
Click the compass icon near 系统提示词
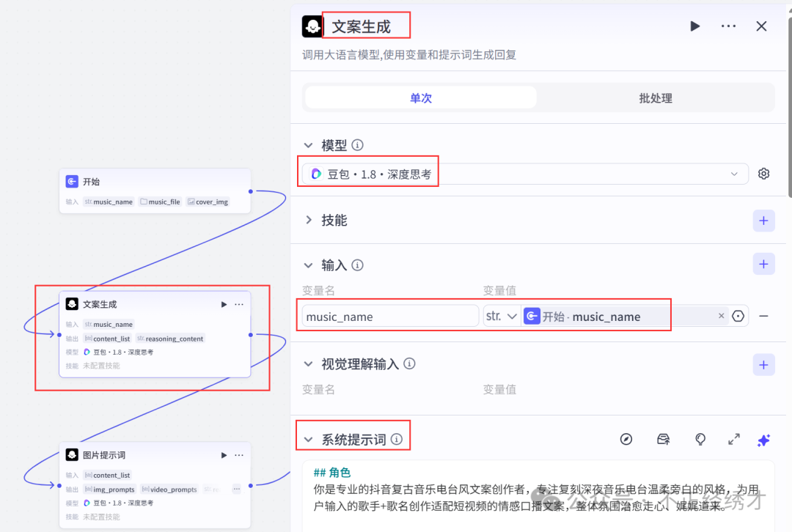tap(626, 439)
